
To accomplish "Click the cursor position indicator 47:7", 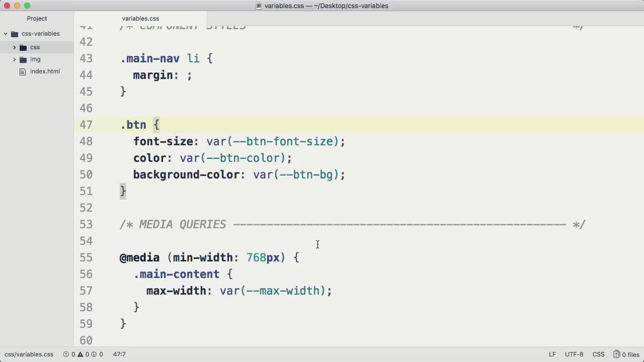I will (119, 354).
